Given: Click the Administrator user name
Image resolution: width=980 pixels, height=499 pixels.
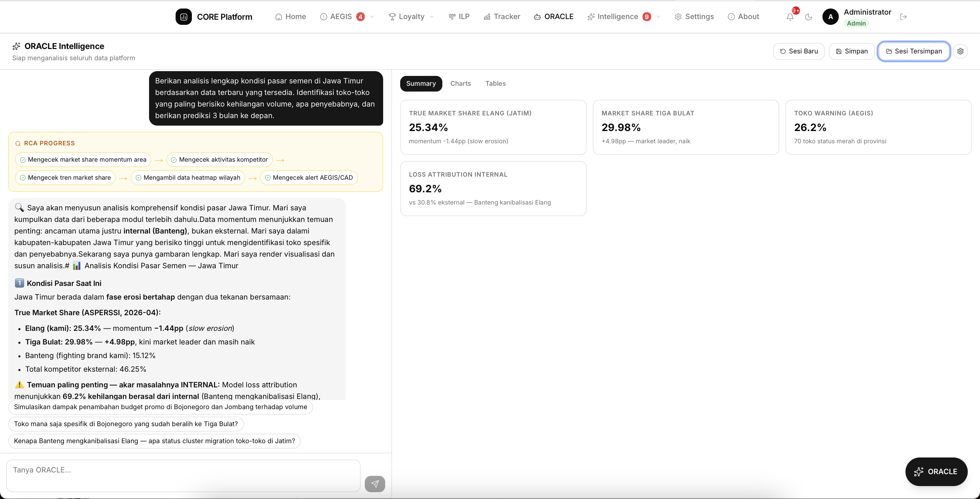Looking at the screenshot, I should point(867,12).
